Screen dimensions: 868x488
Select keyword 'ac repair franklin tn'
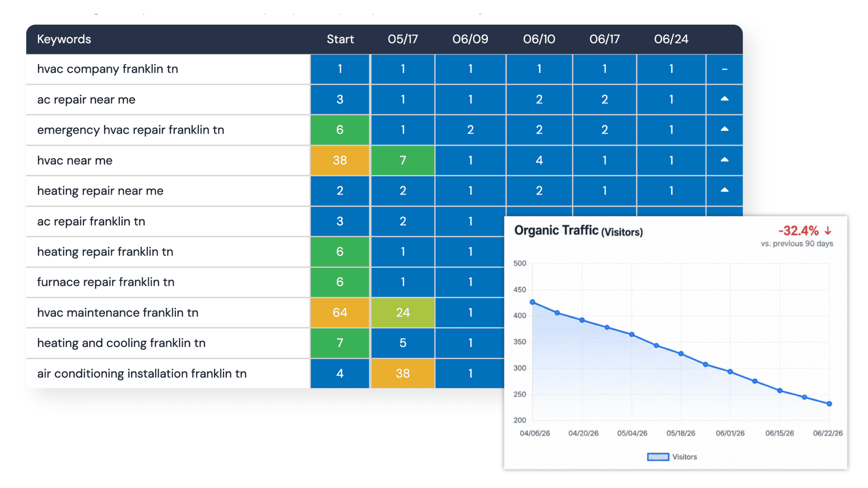[x=91, y=221]
